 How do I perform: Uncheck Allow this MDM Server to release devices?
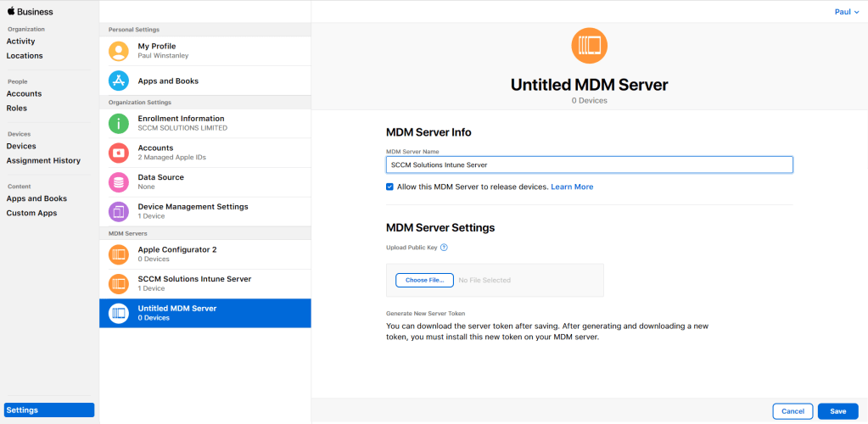pos(390,187)
